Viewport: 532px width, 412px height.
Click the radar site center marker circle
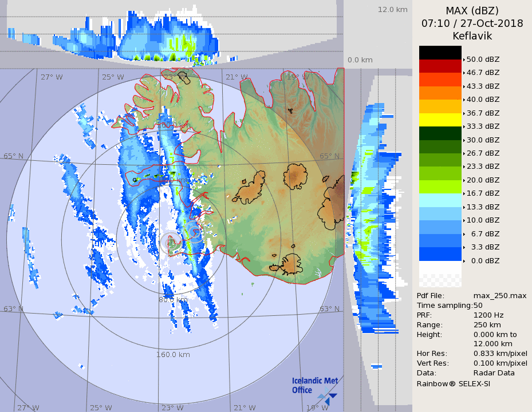170,243
